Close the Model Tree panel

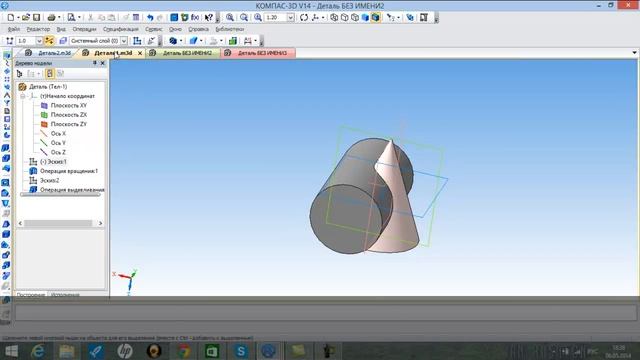[103, 63]
